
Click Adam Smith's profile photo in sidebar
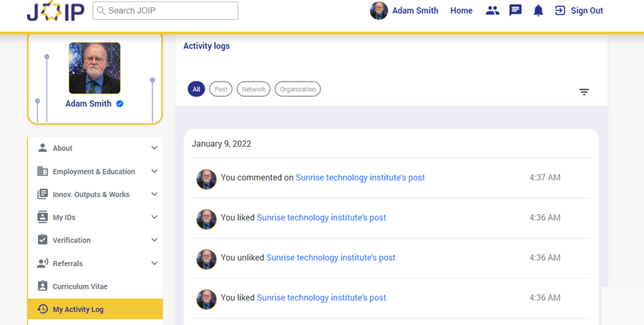coord(94,68)
